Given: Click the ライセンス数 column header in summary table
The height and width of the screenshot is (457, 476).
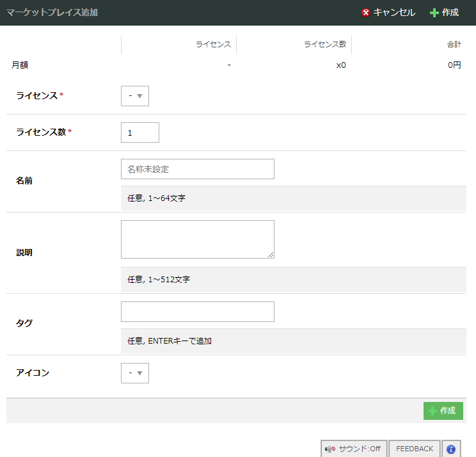Looking at the screenshot, I should pyautogui.click(x=325, y=44).
